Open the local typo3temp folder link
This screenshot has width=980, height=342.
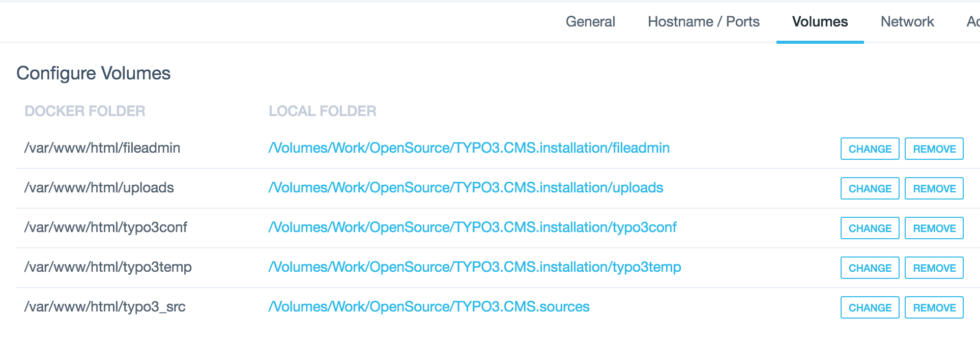tap(475, 267)
